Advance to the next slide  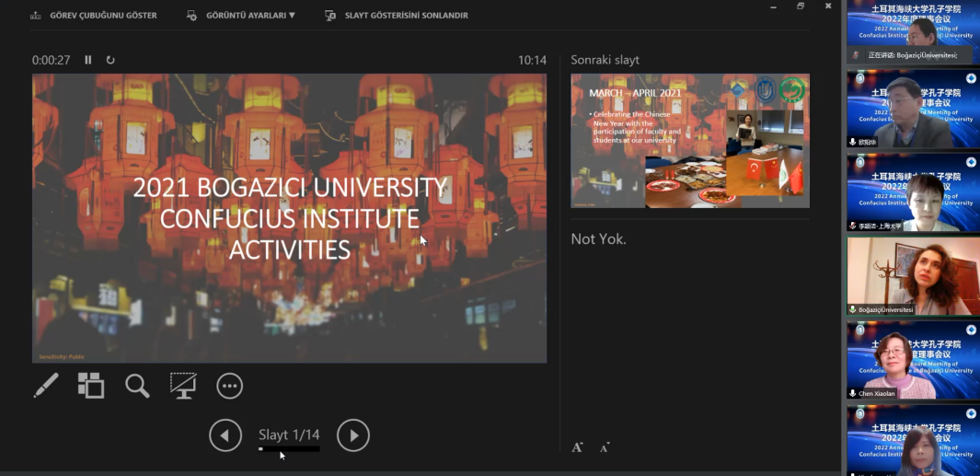tap(353, 435)
